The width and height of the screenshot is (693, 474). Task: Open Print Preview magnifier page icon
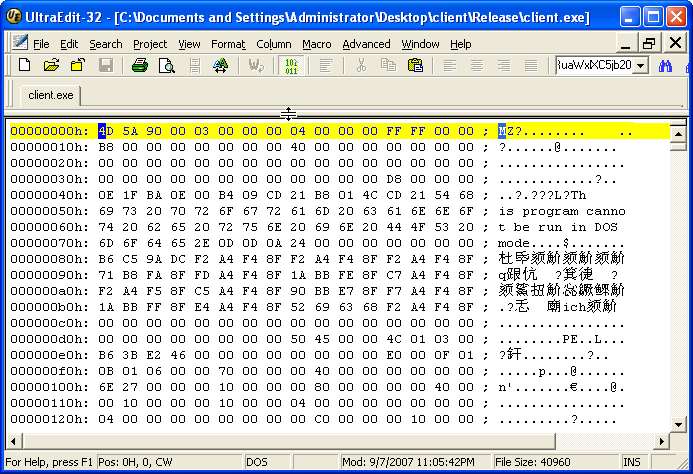[167, 65]
